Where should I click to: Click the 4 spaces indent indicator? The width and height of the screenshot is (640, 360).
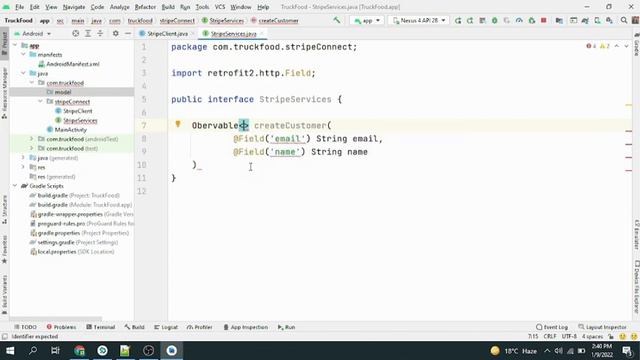[592, 337]
